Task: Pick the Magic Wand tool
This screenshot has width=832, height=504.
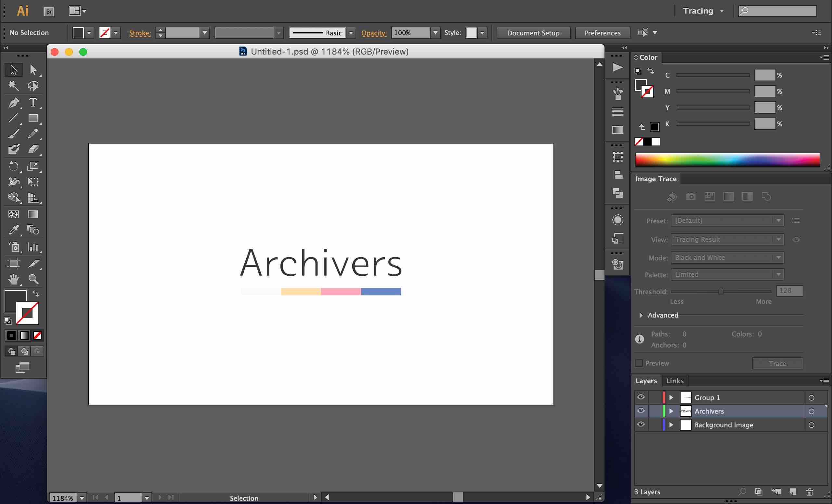Action: [x=14, y=86]
